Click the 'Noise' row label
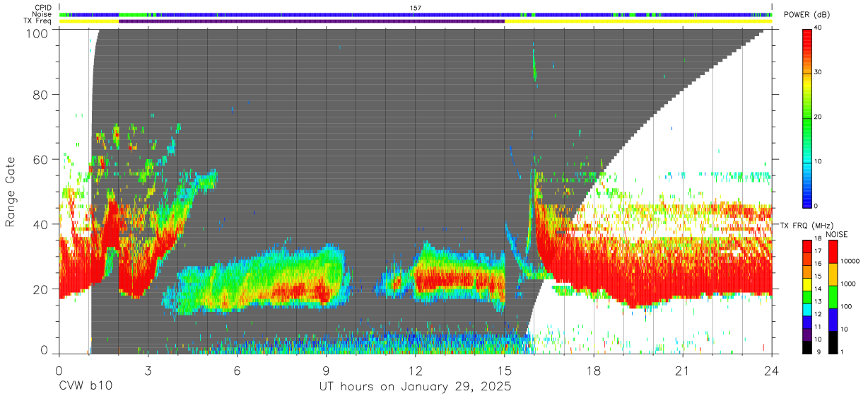The width and height of the screenshot is (868, 401). [43, 14]
